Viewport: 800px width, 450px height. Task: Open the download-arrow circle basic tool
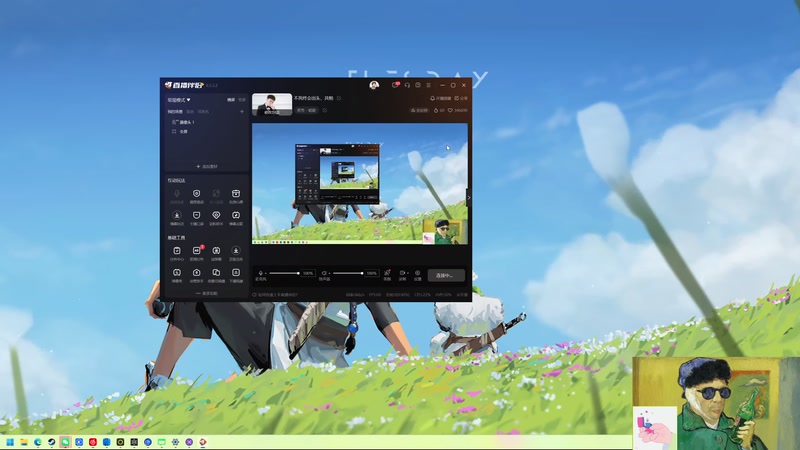236,253
